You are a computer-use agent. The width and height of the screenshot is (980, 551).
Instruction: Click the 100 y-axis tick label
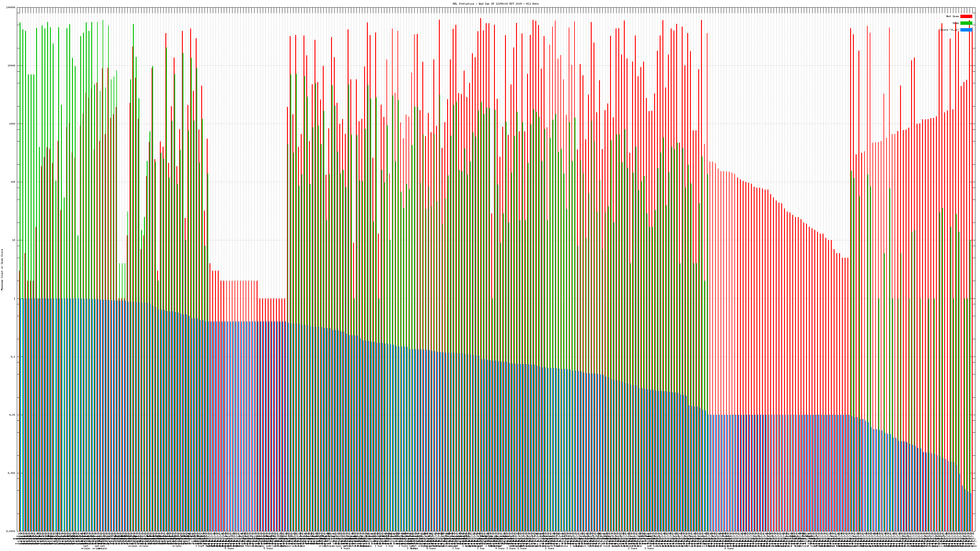pyautogui.click(x=13, y=182)
